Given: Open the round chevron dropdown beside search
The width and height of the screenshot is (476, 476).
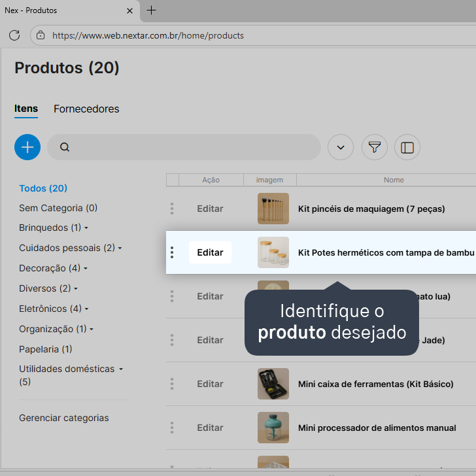Looking at the screenshot, I should click(x=340, y=147).
